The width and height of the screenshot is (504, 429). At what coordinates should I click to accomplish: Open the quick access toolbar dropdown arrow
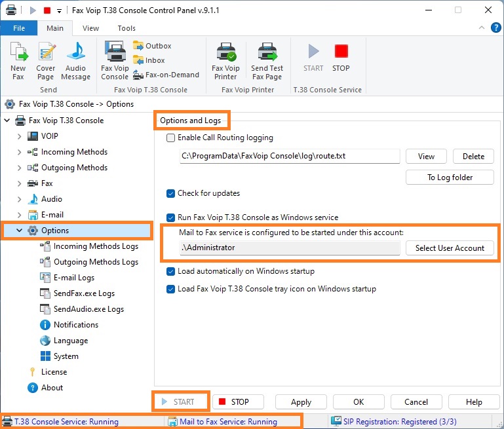tap(59, 10)
